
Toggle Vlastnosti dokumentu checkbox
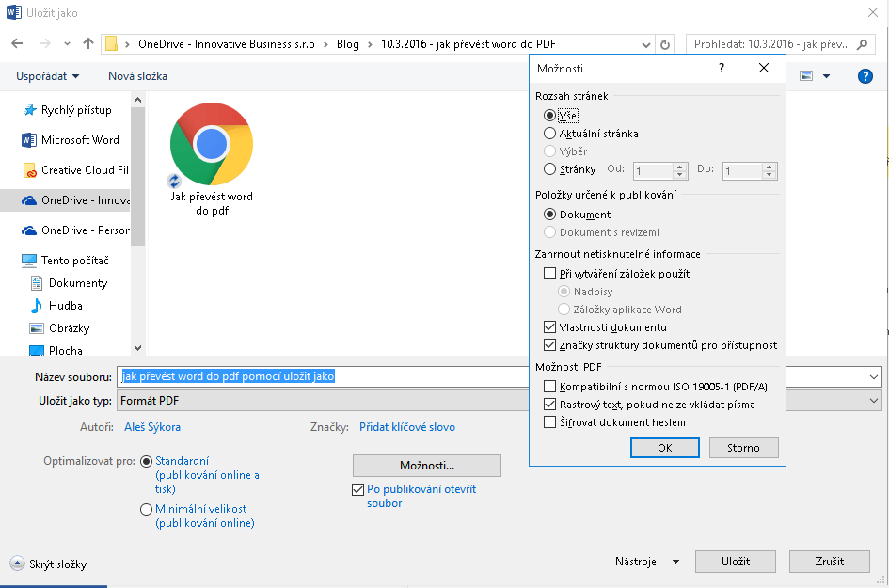click(549, 327)
